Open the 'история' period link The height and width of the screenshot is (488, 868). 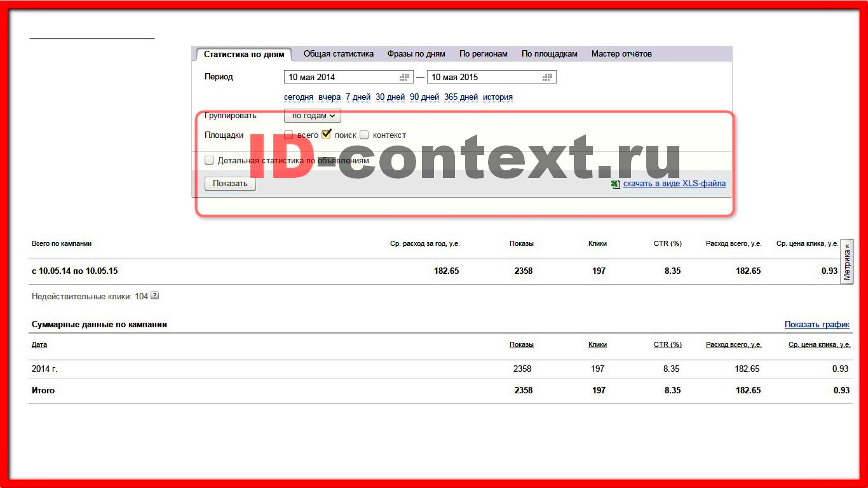click(498, 97)
